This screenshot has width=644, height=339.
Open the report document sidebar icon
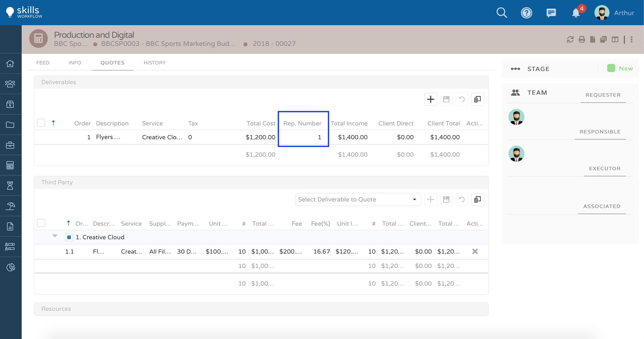(10, 226)
